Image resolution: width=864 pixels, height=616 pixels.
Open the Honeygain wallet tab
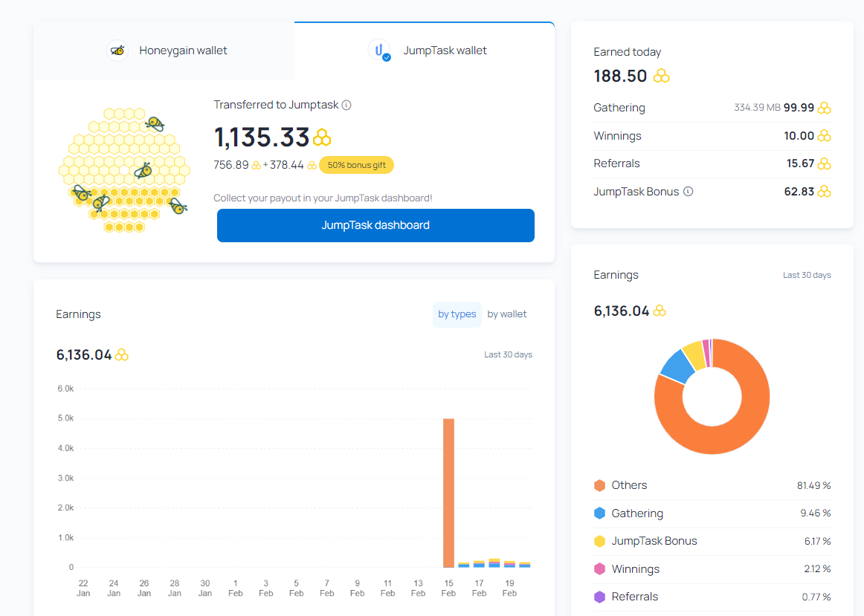pos(164,51)
